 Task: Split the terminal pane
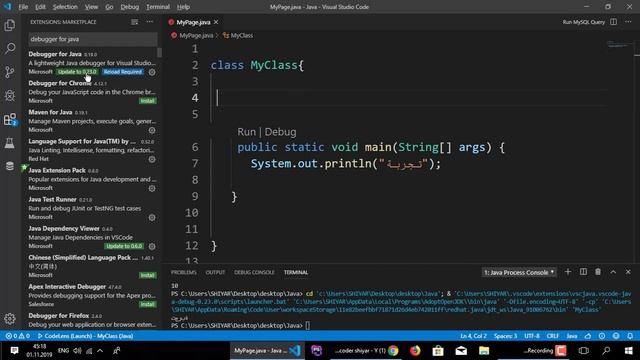click(x=583, y=272)
